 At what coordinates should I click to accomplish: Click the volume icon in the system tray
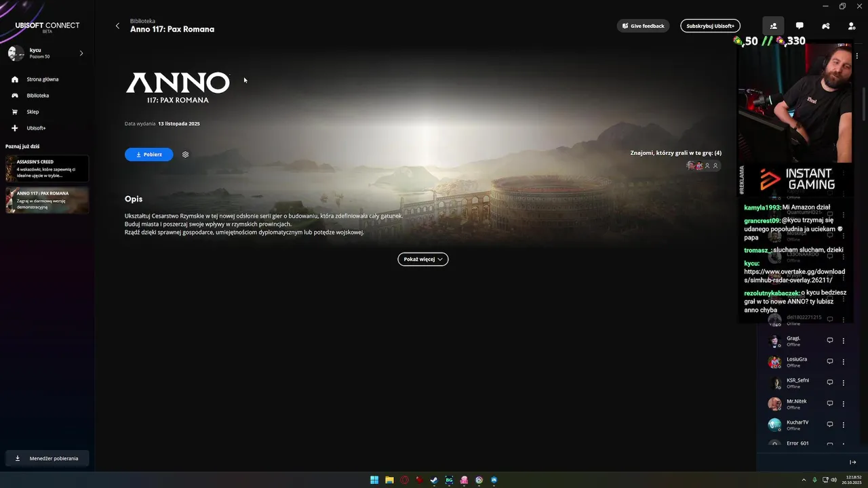coord(833,480)
